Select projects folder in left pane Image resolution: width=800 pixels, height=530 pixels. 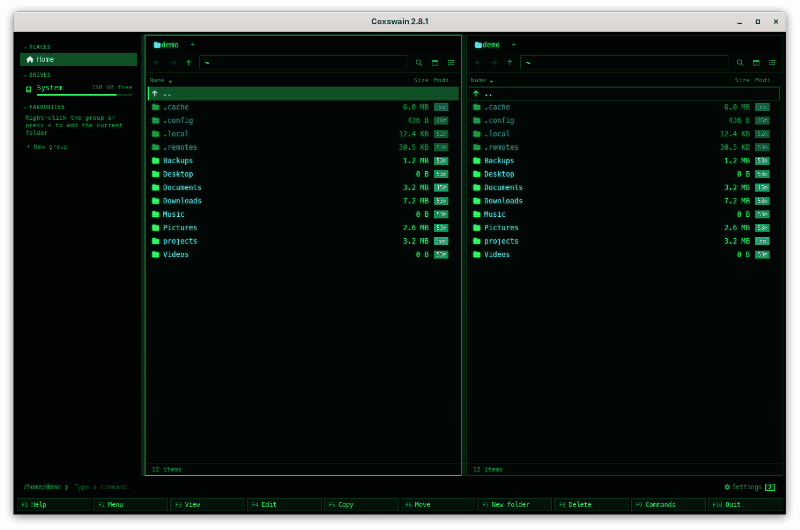304,241
